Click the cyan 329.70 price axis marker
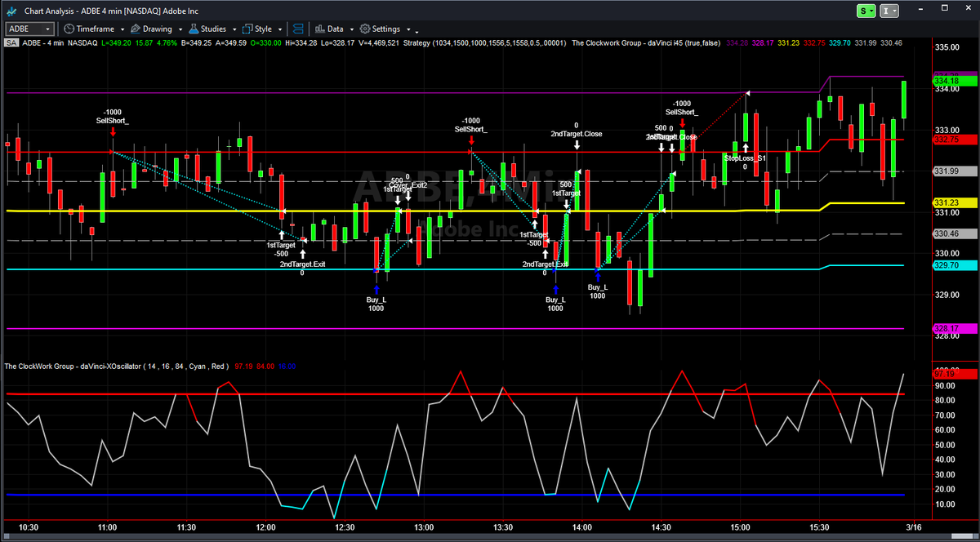980x542 pixels. [x=953, y=265]
